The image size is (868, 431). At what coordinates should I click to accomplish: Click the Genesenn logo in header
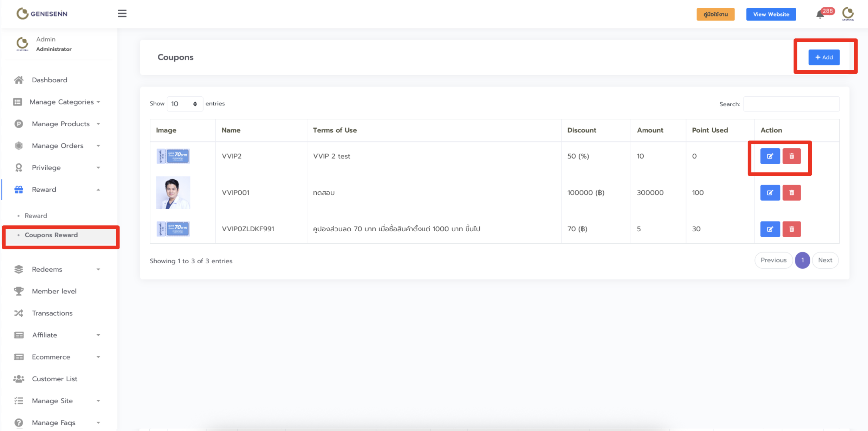42,14
